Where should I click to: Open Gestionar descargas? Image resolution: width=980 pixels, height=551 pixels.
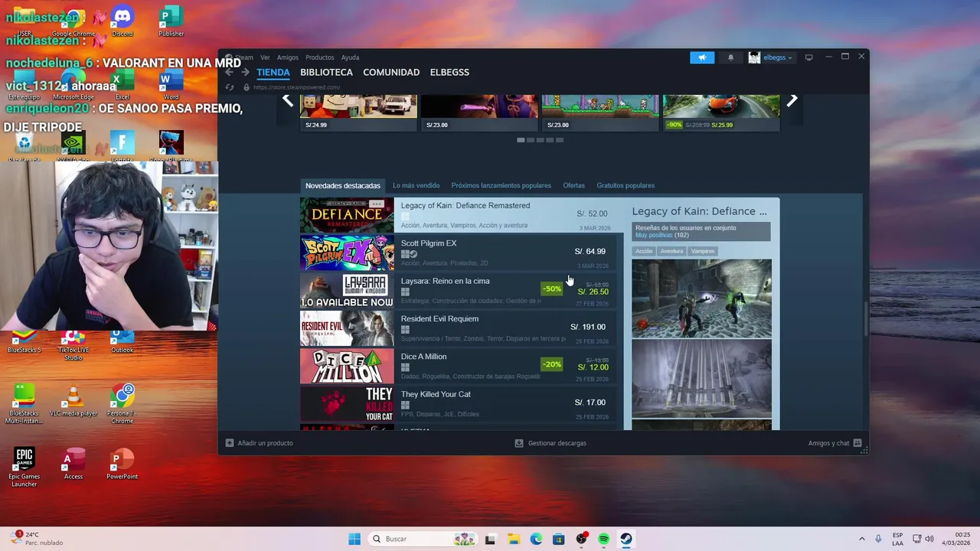coord(550,443)
